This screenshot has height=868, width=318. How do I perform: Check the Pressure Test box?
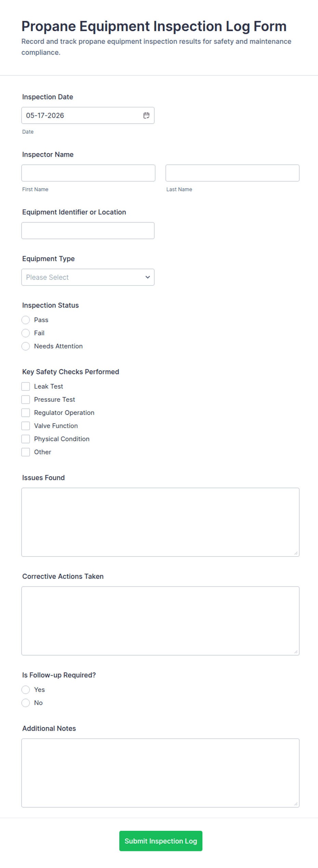pos(26,399)
